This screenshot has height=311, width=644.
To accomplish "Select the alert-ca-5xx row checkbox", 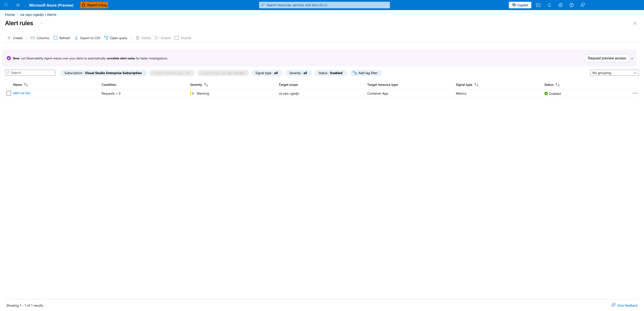I will click(9, 93).
